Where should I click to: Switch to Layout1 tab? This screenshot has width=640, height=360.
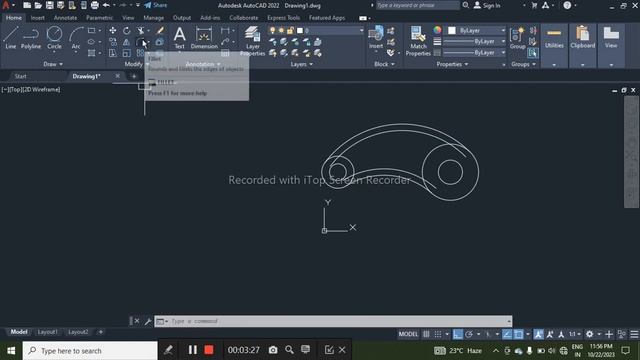(x=47, y=332)
